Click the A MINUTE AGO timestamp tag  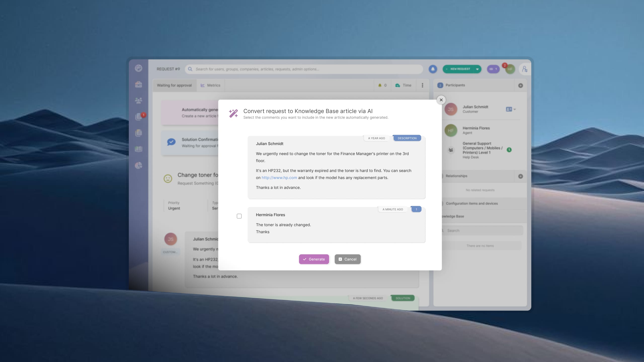pos(392,209)
